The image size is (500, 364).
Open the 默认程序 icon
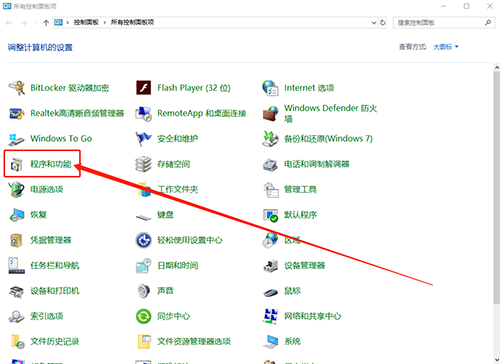click(270, 215)
